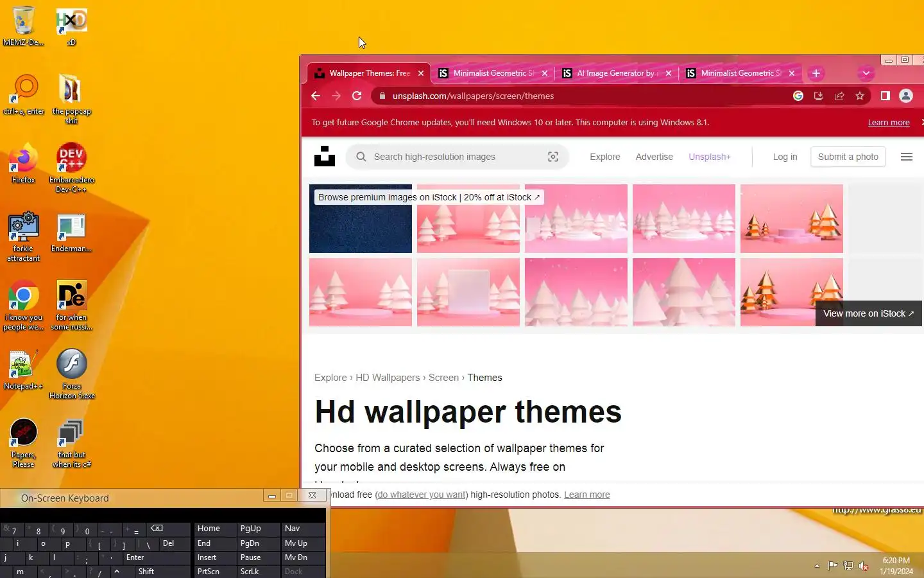Reload the Unsplash page
The image size is (924, 578).
(x=357, y=96)
